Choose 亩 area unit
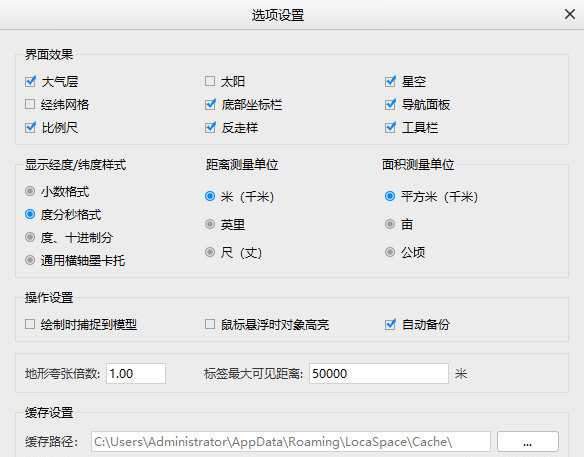This screenshot has height=457, width=584. tap(390, 224)
